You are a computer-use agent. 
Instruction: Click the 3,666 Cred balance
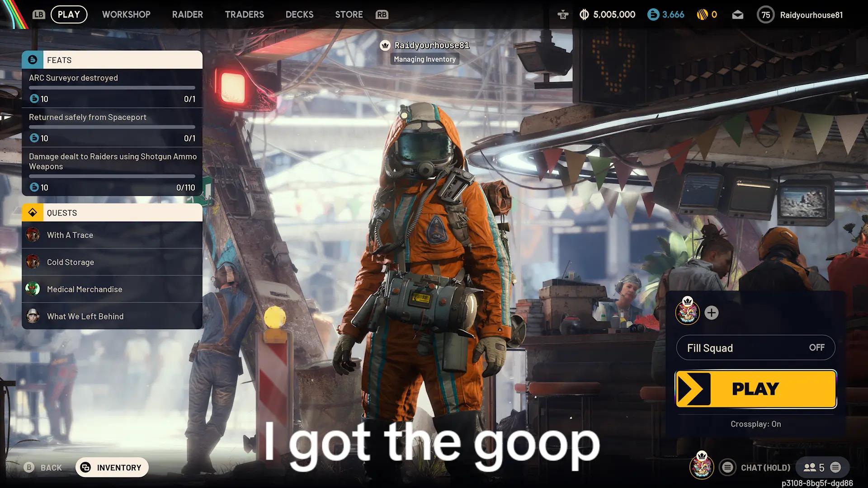tap(673, 15)
